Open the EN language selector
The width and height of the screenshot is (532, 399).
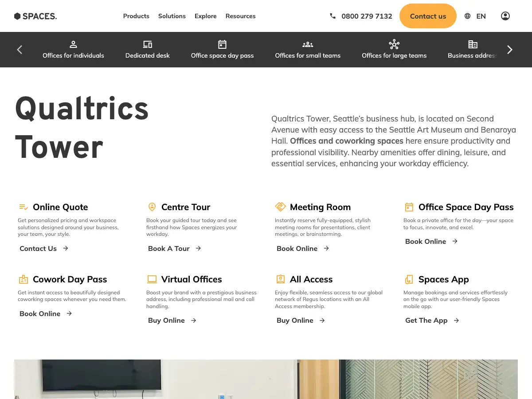pos(481,16)
